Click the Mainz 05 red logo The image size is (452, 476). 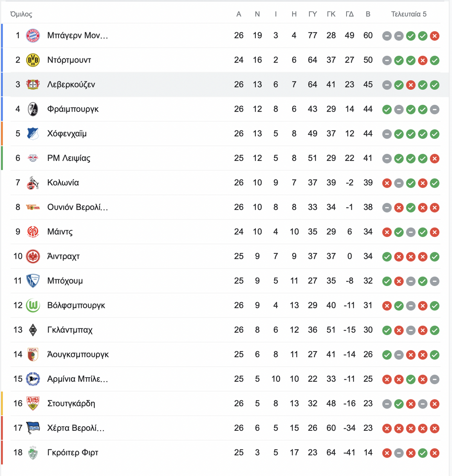pyautogui.click(x=33, y=232)
